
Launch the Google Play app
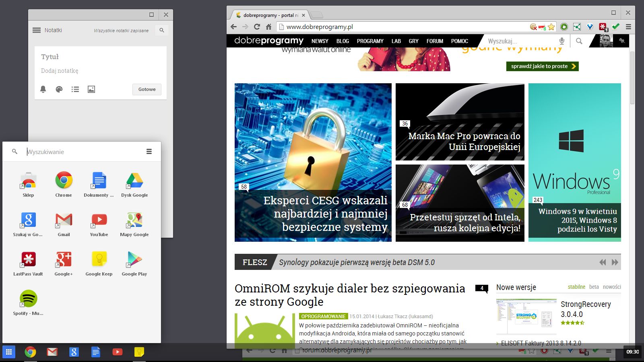(134, 263)
